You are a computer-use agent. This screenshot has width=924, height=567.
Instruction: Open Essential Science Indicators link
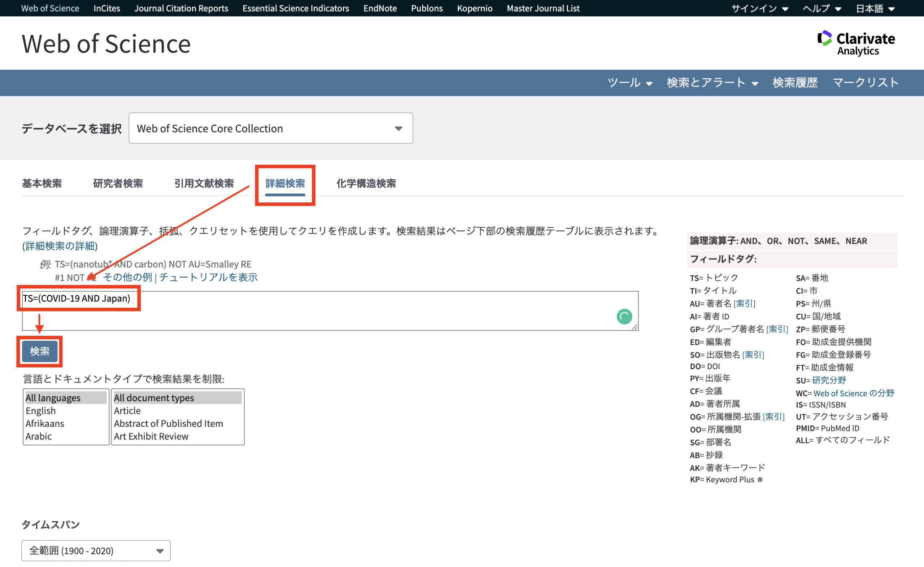click(296, 8)
